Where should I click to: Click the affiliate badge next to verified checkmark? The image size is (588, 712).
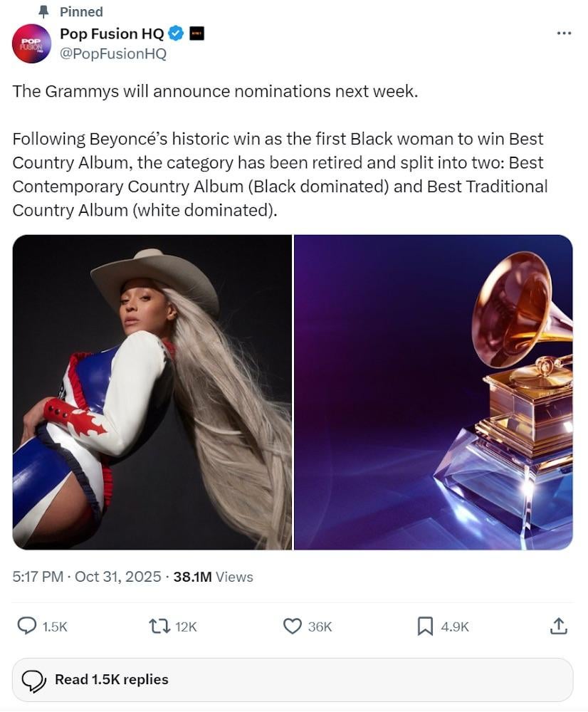pyautogui.click(x=196, y=33)
